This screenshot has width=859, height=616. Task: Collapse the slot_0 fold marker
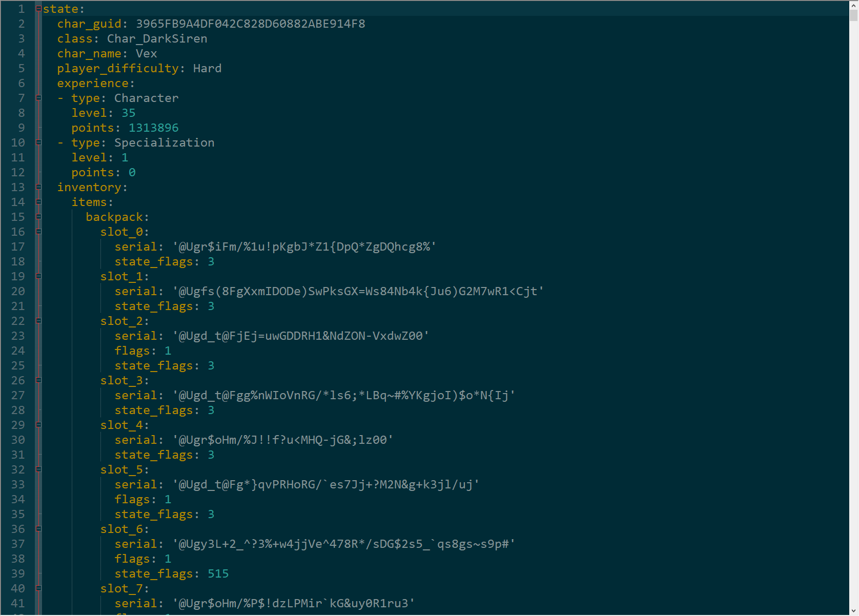[38, 232]
